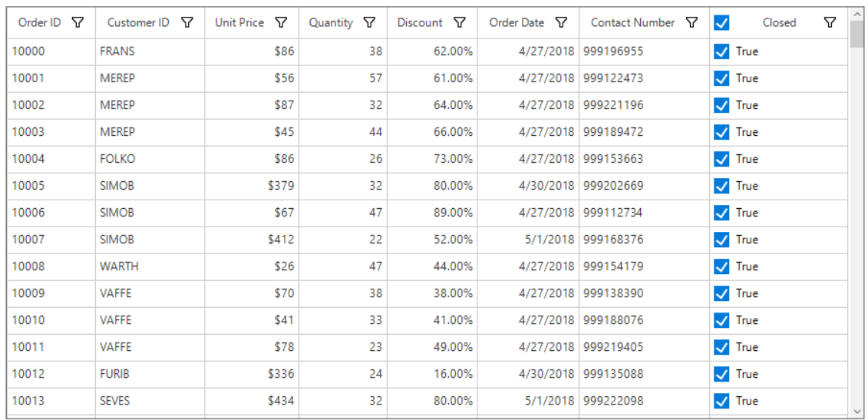Sort by the Customer ID header label
Screen dimensions: 868x420
pyautogui.click(x=138, y=23)
